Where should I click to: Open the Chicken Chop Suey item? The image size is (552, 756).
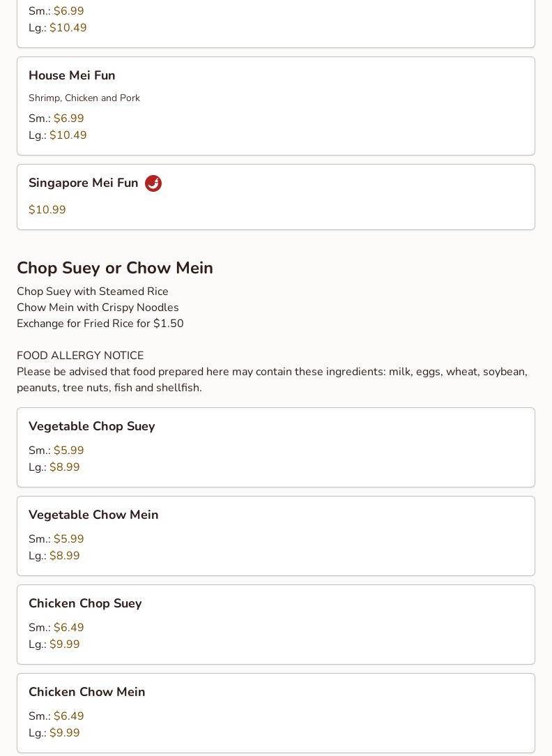85,603
